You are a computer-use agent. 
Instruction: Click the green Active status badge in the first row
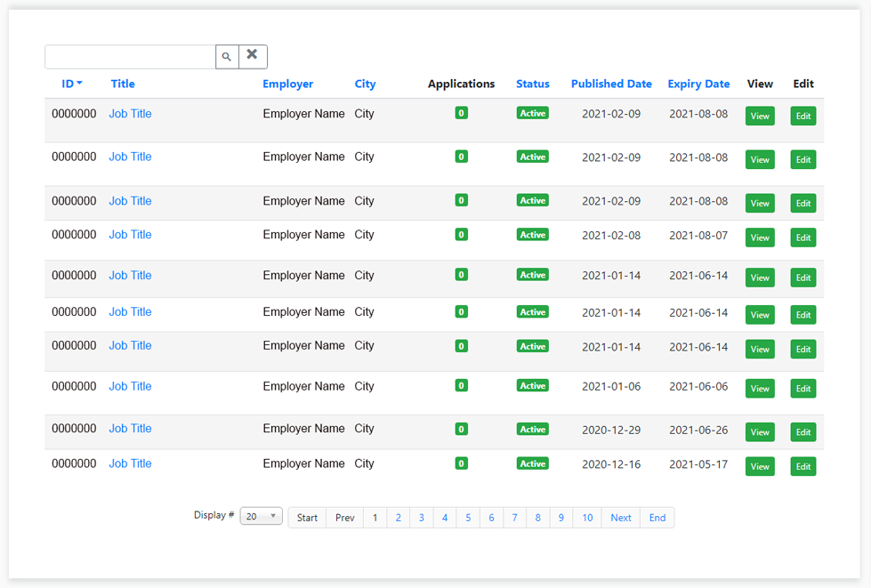point(532,113)
